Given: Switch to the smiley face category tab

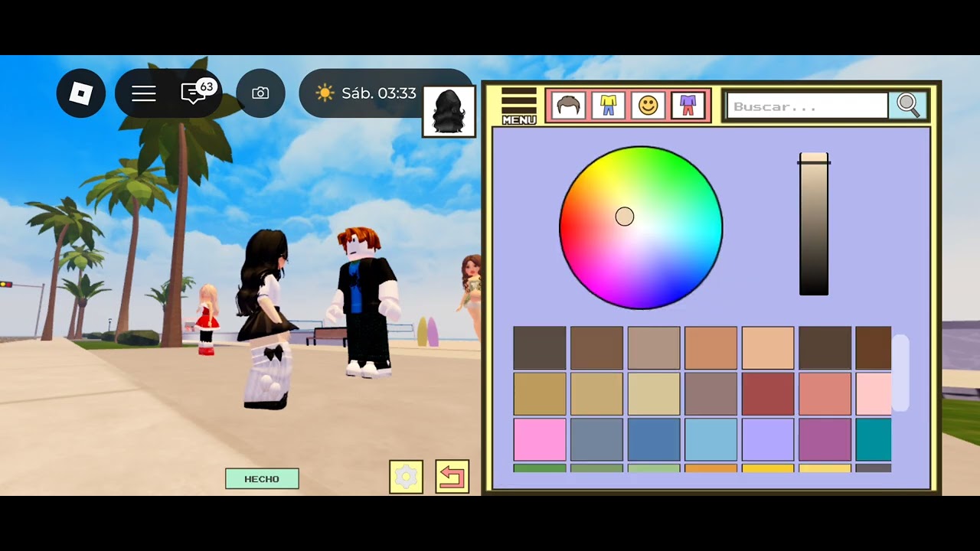Looking at the screenshot, I should 648,106.
